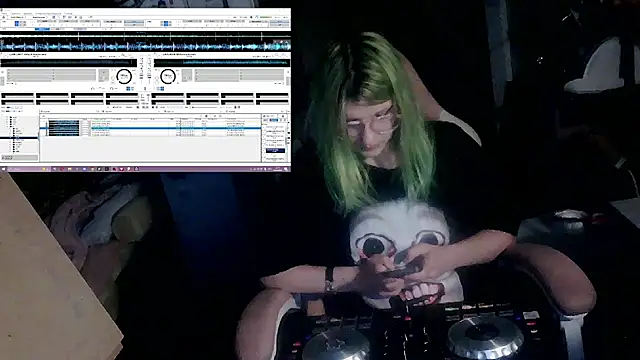This screenshot has height=360, width=640.
Task: Click the blue selected tab below FX row
Action: 42,29
